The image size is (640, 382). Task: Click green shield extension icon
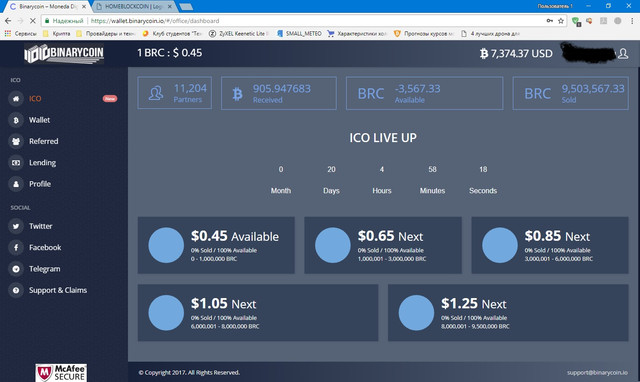(x=576, y=21)
